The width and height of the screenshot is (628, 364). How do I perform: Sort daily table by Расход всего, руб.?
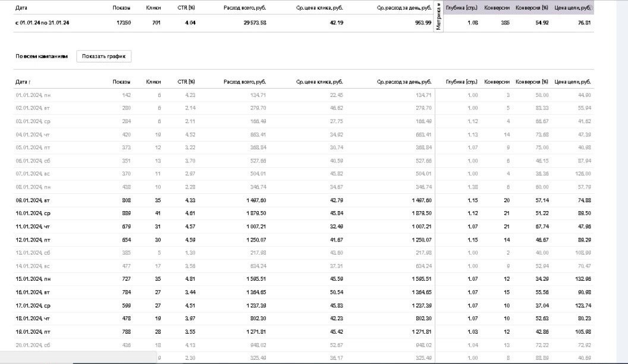(x=244, y=81)
